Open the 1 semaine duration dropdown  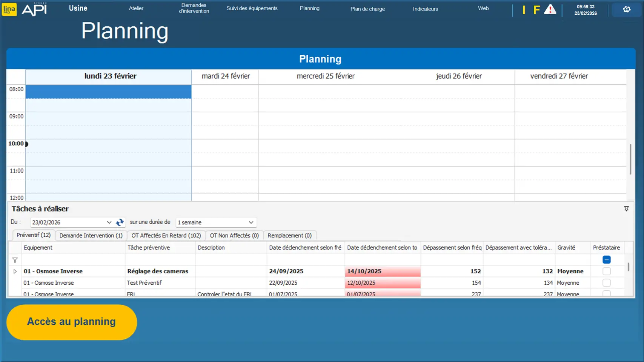pyautogui.click(x=251, y=222)
